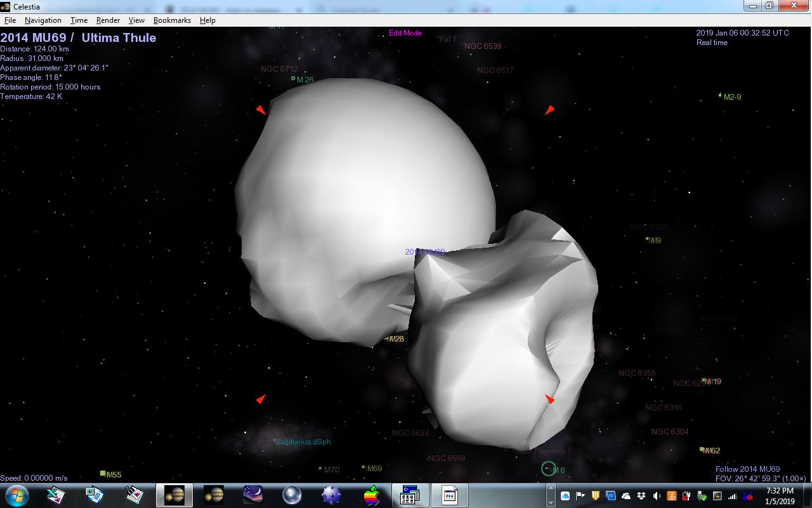The image size is (812, 508).
Task: Click the dark star square tray icon
Action: point(717,496)
